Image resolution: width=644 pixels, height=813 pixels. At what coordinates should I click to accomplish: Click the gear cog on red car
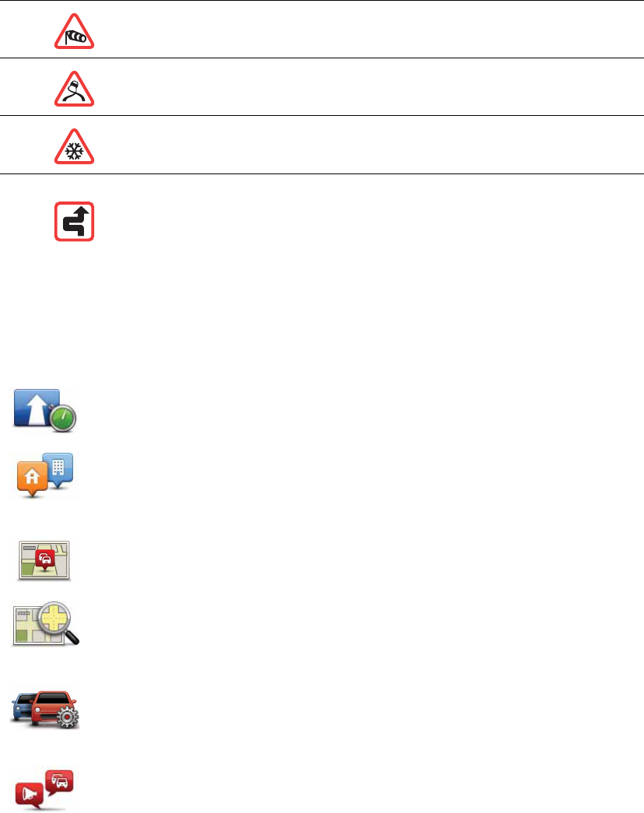(x=67, y=717)
